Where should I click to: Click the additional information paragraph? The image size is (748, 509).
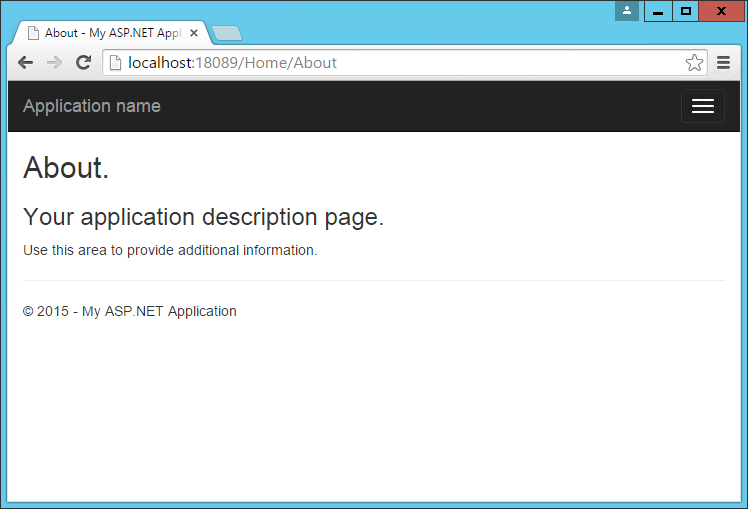tap(170, 250)
